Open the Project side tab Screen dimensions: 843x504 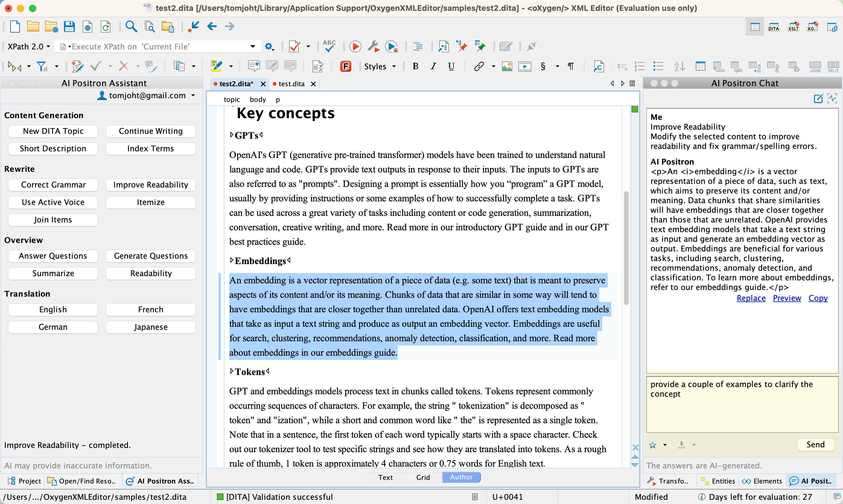click(24, 481)
